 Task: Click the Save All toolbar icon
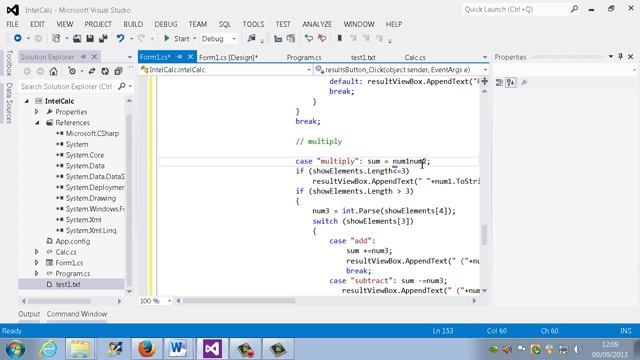tap(103, 38)
